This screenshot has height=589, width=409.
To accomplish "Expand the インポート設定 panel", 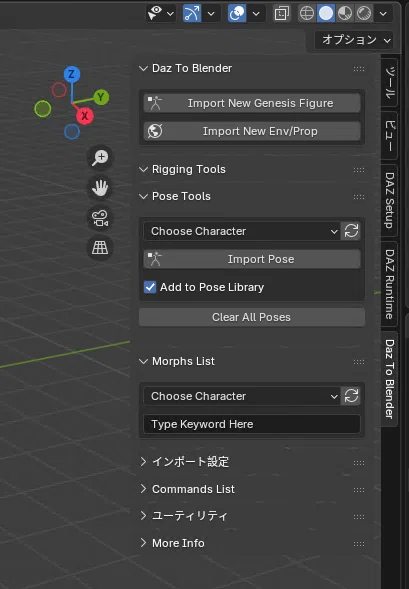I will point(143,462).
